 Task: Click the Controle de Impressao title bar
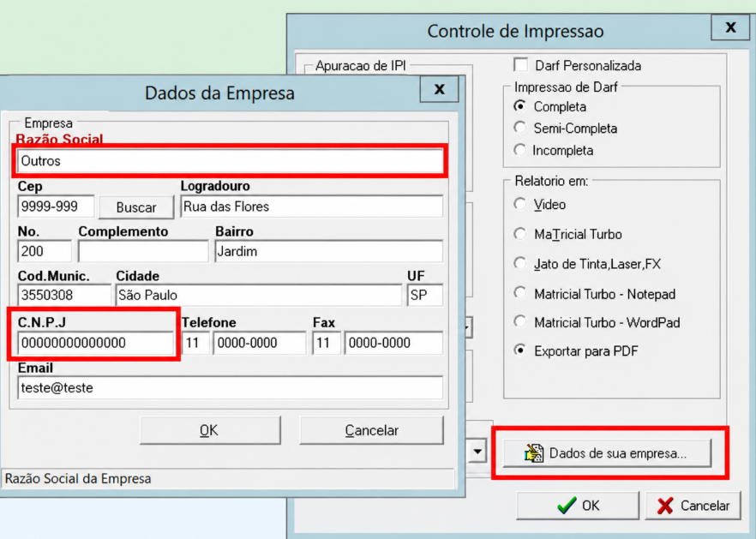[515, 31]
